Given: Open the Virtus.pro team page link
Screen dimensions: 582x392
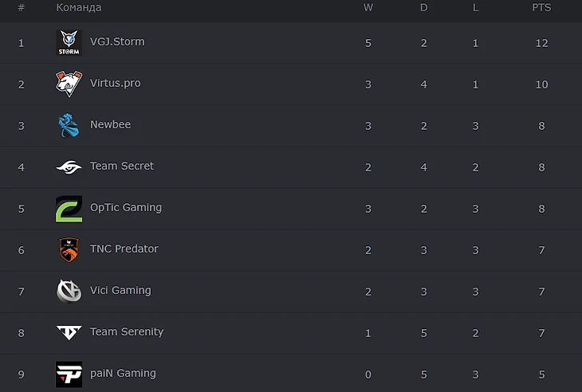Looking at the screenshot, I should [x=115, y=83].
